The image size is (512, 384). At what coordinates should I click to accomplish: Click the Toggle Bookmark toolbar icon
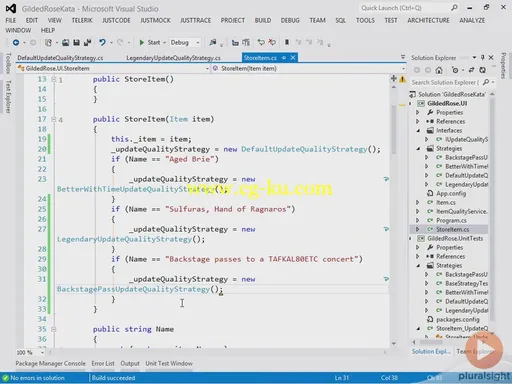pyautogui.click(x=287, y=42)
